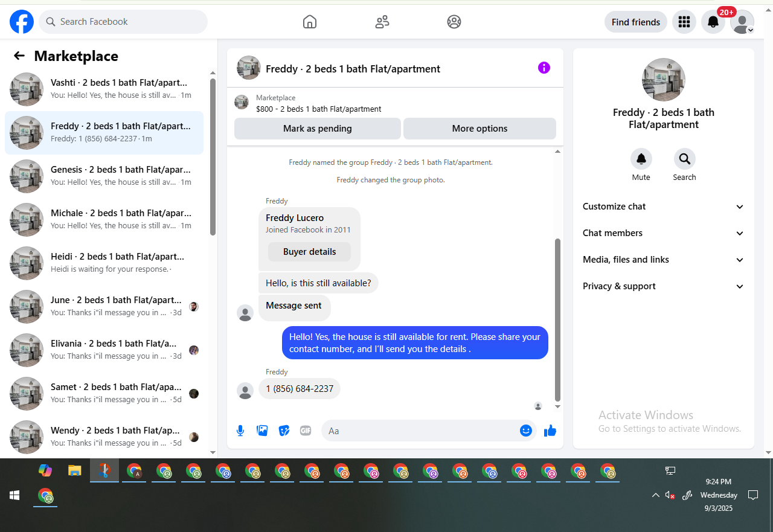
Task: Click the magnifier icon in Search Facebook
Action: click(51, 22)
